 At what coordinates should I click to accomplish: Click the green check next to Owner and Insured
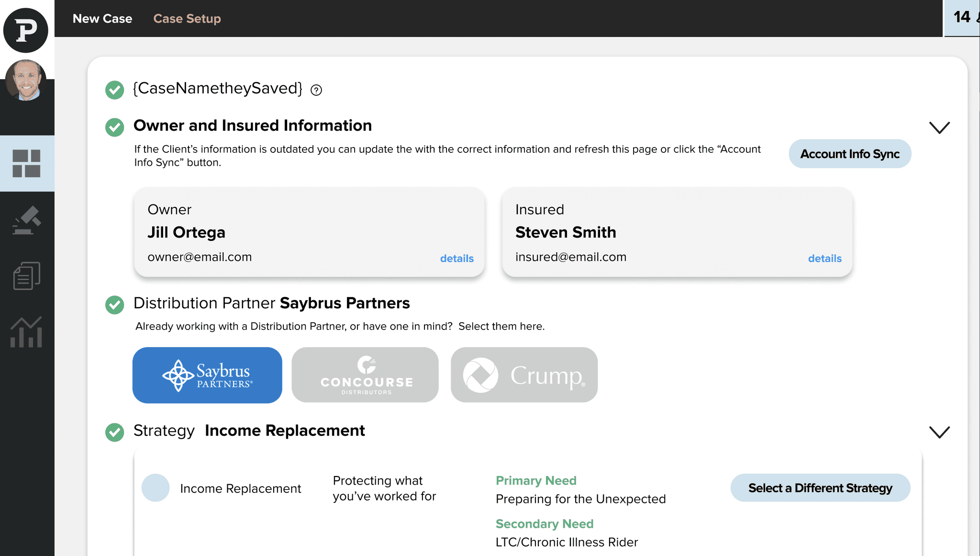[115, 127]
